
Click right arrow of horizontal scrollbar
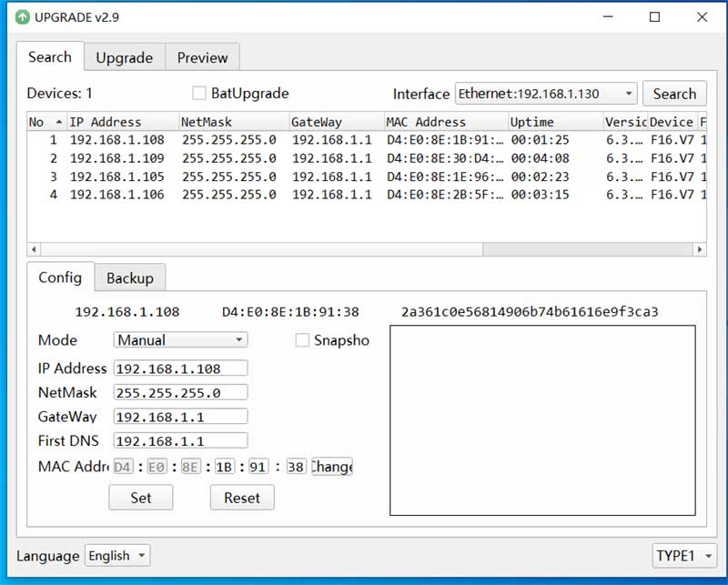click(700, 249)
